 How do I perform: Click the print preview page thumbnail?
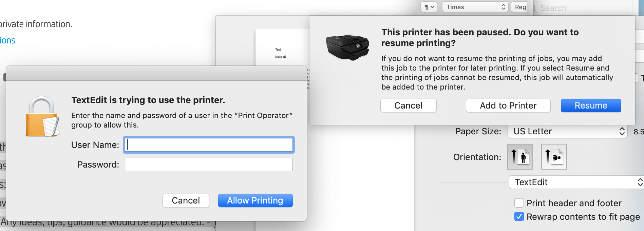tap(282, 47)
